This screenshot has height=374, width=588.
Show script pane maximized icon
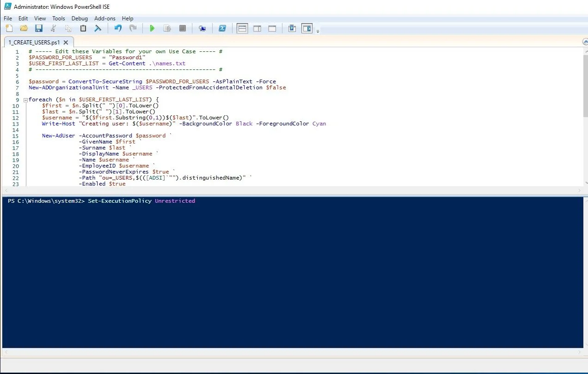click(272, 29)
